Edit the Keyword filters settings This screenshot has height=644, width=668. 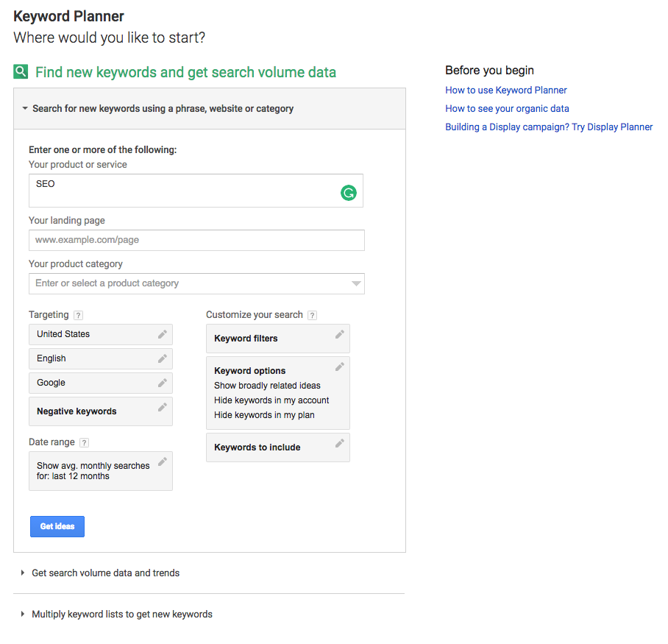(x=340, y=333)
